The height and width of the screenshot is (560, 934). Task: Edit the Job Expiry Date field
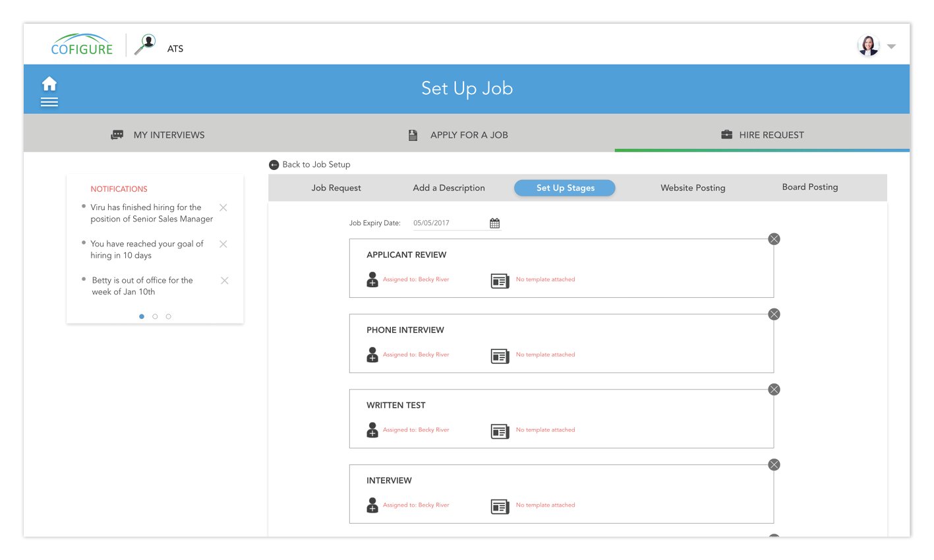click(x=448, y=223)
